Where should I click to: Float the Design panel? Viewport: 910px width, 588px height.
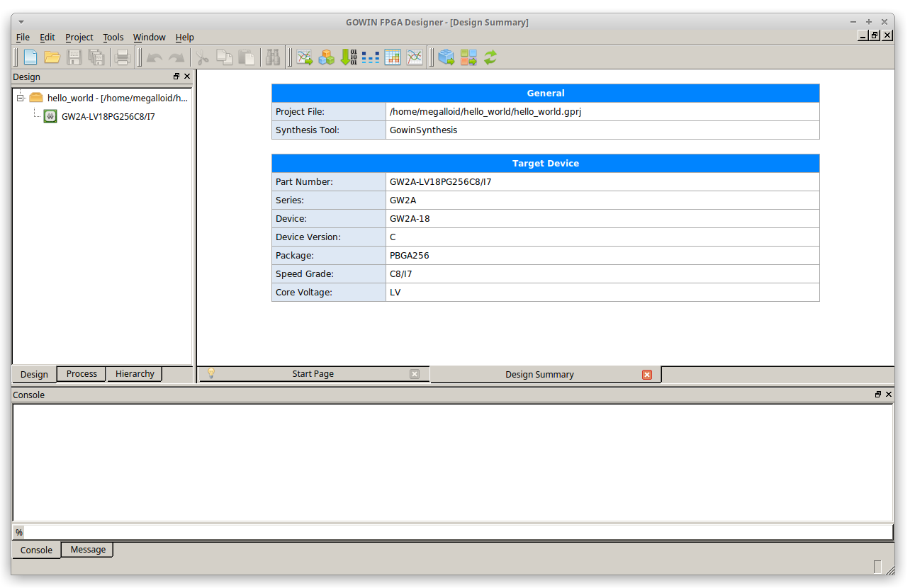[176, 77]
